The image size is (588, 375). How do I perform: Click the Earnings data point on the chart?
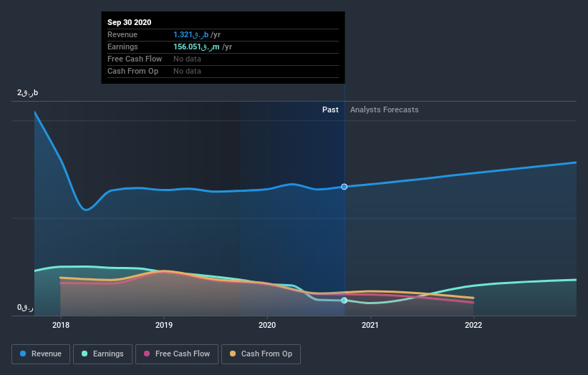coord(344,301)
